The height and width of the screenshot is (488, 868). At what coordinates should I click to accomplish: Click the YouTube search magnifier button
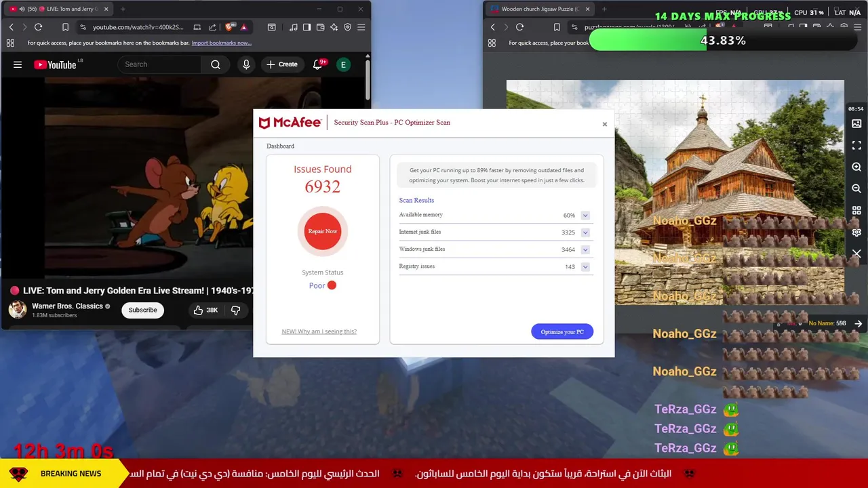[216, 64]
